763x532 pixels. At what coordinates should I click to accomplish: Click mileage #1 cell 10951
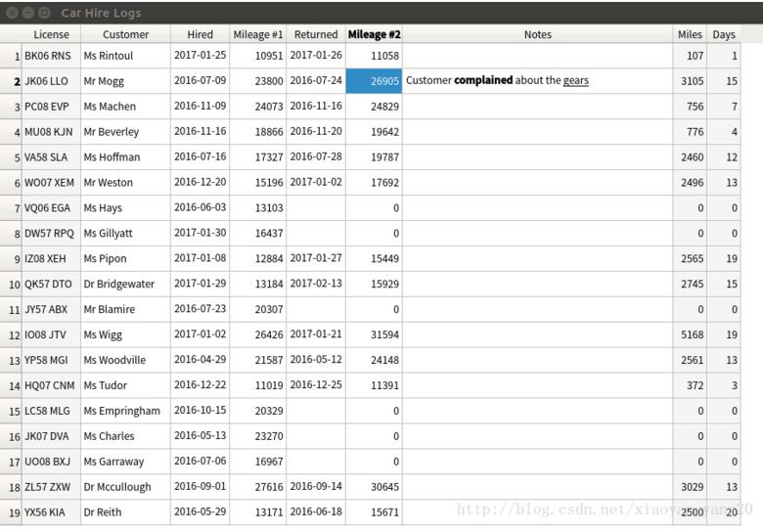(258, 56)
